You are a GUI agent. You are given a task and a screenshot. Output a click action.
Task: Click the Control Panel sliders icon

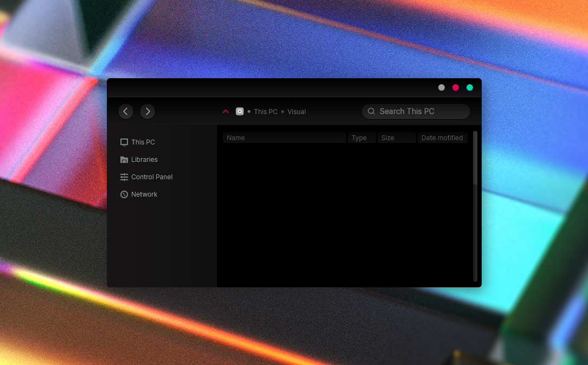124,177
